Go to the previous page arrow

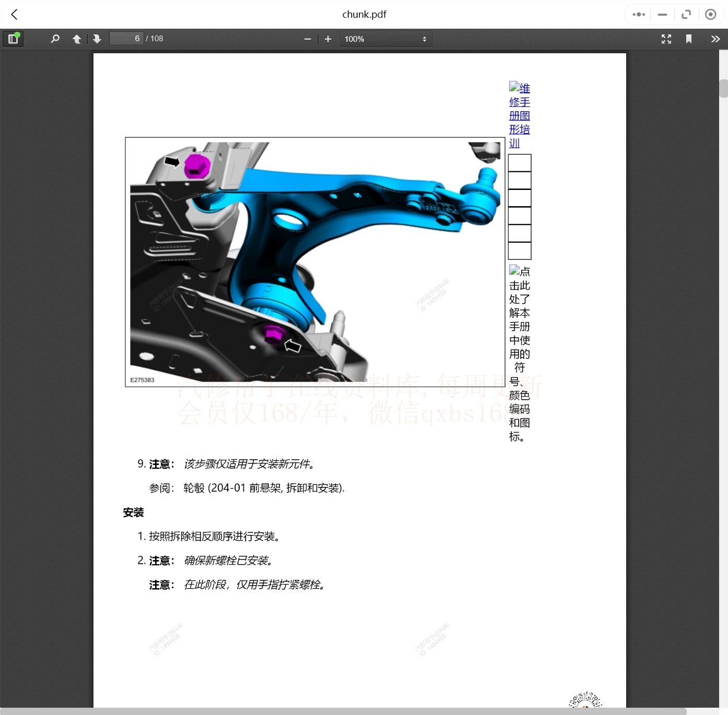click(x=76, y=39)
